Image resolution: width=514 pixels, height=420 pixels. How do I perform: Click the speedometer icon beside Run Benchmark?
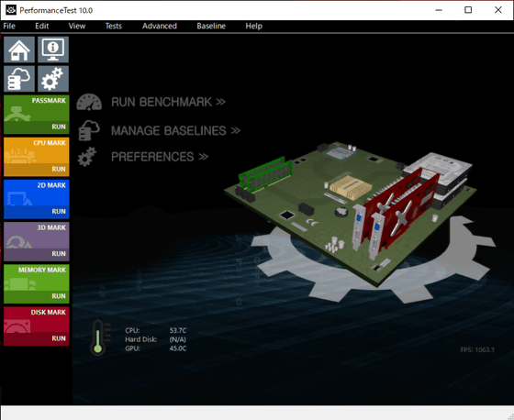click(x=89, y=102)
